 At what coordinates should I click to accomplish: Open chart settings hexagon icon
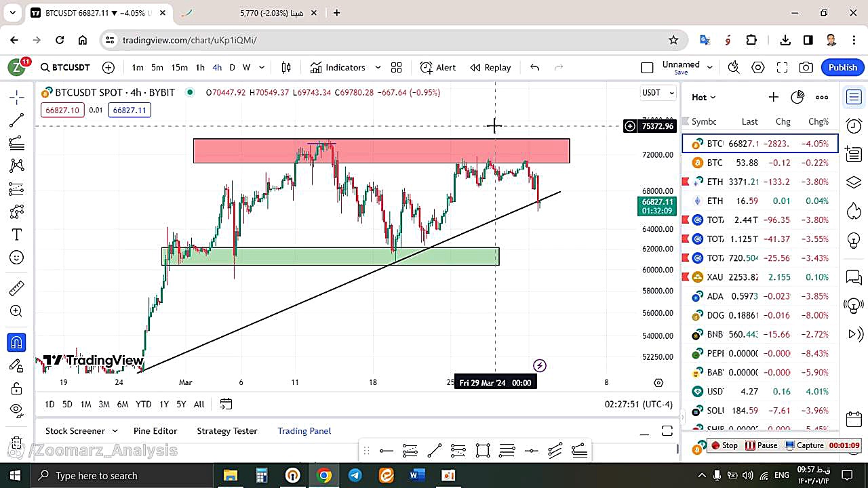click(758, 67)
